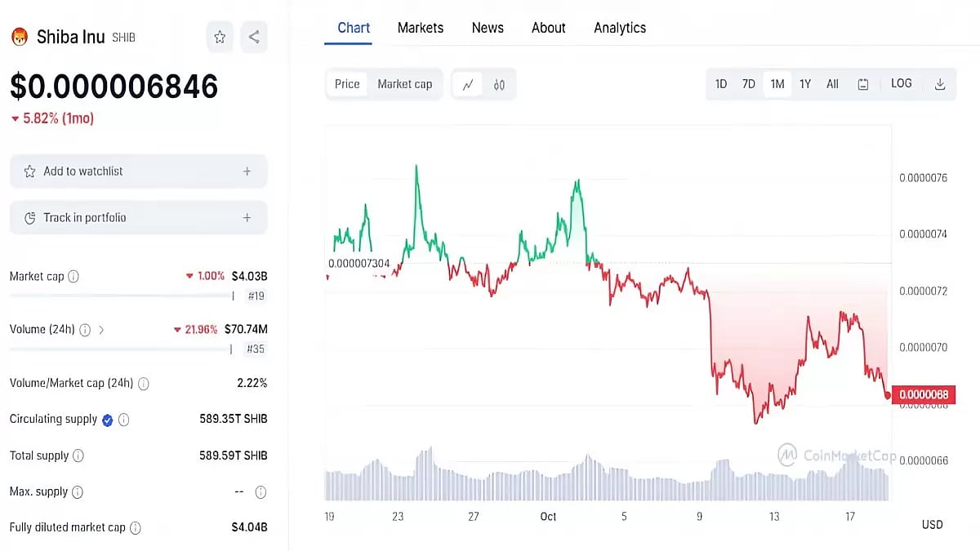Expand Track in portfolio plus sign
This screenshot has width=980, height=551.
[x=247, y=218]
